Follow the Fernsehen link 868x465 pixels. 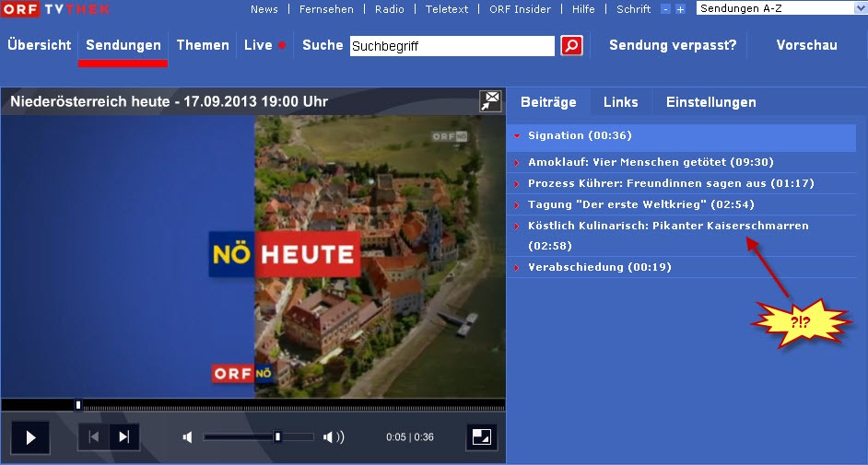point(326,9)
